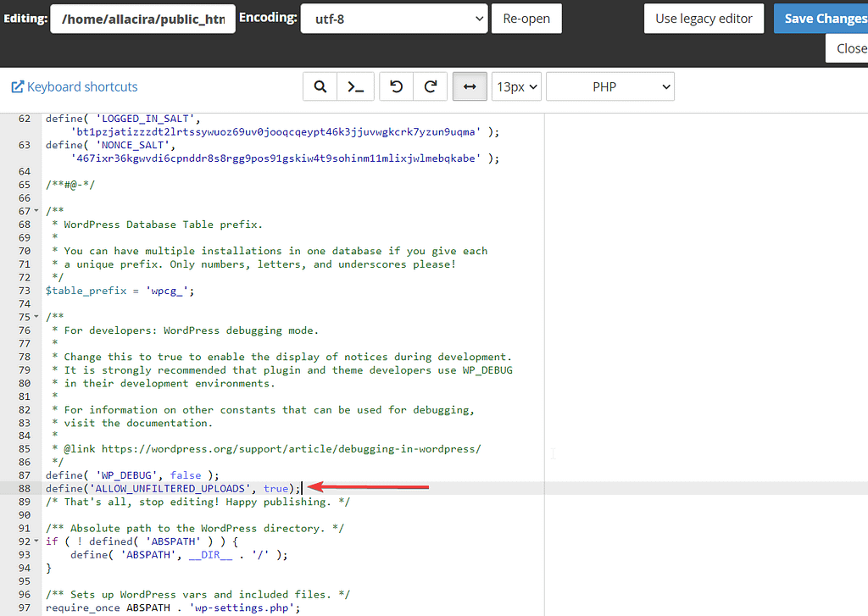Switch to the legacy editor
The image size is (868, 616).
[704, 18]
